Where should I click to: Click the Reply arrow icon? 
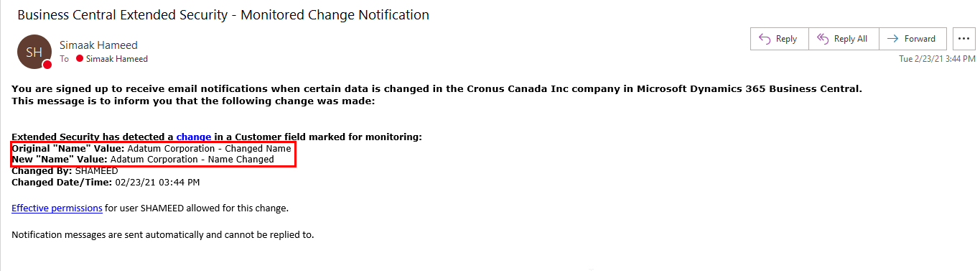pyautogui.click(x=765, y=39)
